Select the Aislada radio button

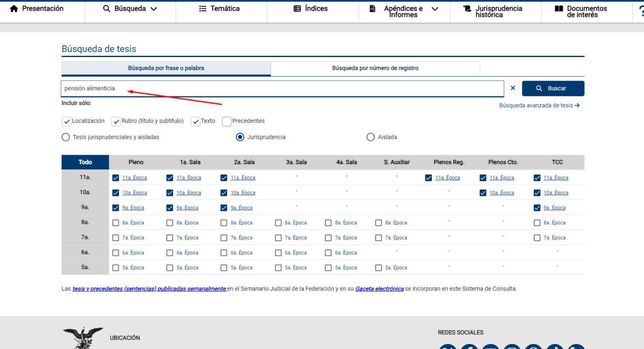pyautogui.click(x=371, y=137)
